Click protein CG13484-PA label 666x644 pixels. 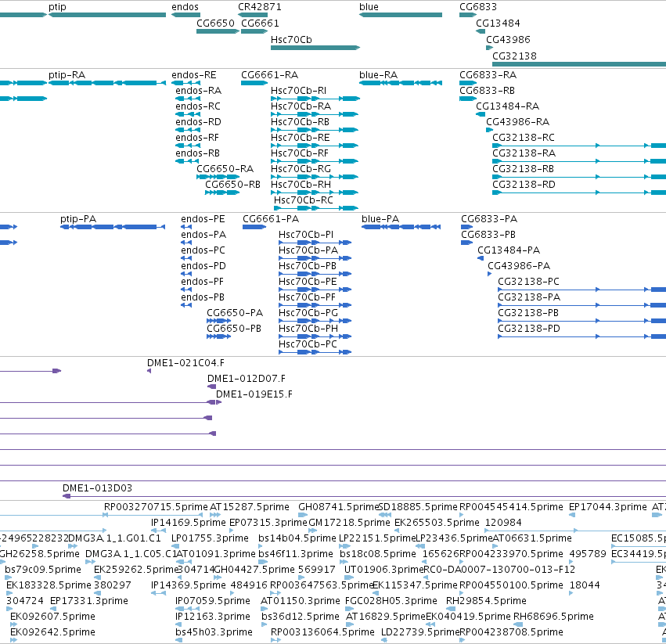(509, 250)
